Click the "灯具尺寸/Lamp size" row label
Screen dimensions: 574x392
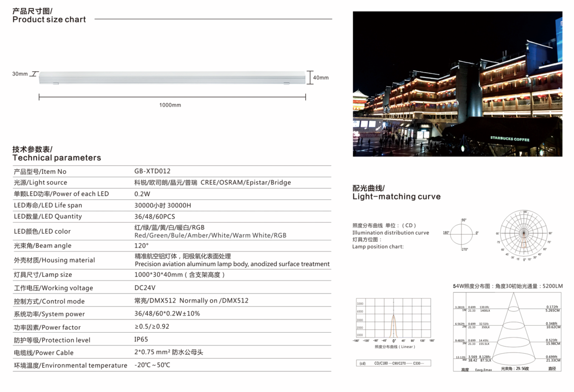coord(43,275)
